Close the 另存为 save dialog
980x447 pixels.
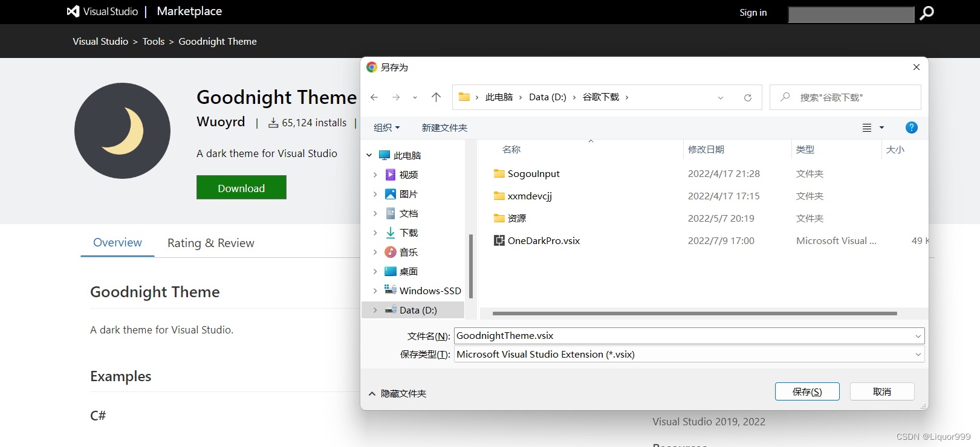(917, 67)
